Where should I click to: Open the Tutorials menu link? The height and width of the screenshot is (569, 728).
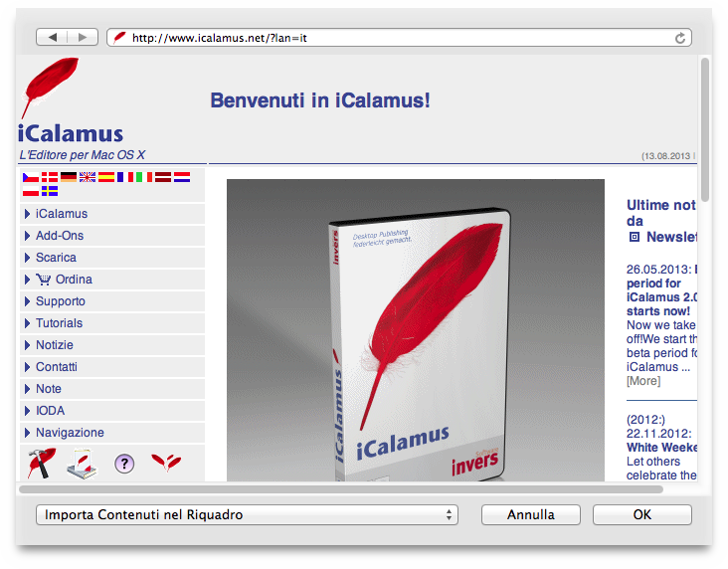tap(59, 323)
